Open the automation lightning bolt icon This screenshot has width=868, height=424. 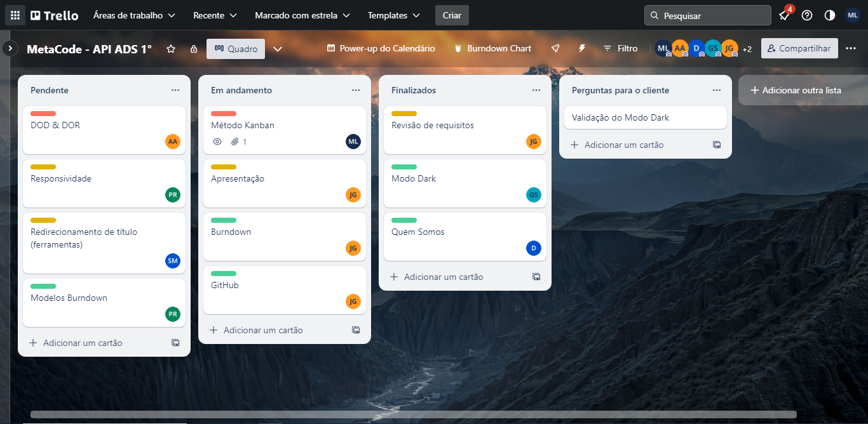(581, 48)
